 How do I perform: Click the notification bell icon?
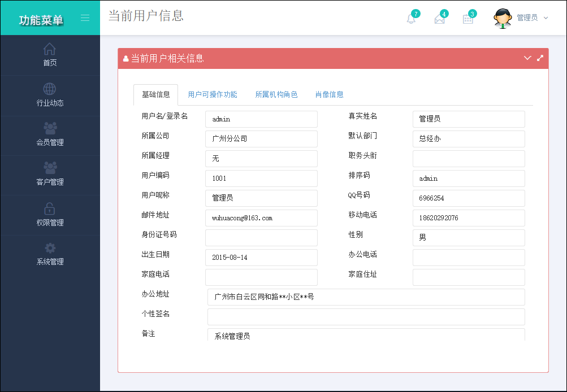(411, 19)
